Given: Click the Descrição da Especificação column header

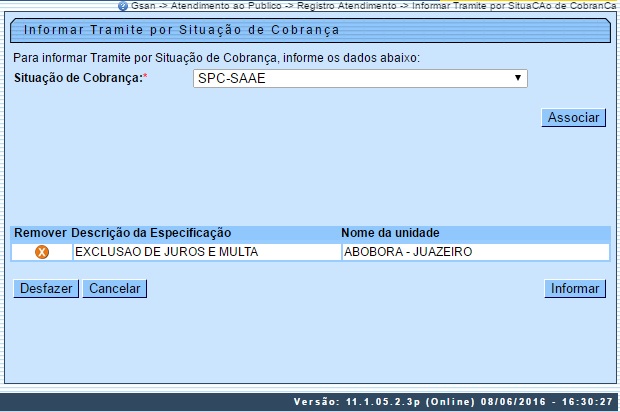Looking at the screenshot, I should 151,233.
